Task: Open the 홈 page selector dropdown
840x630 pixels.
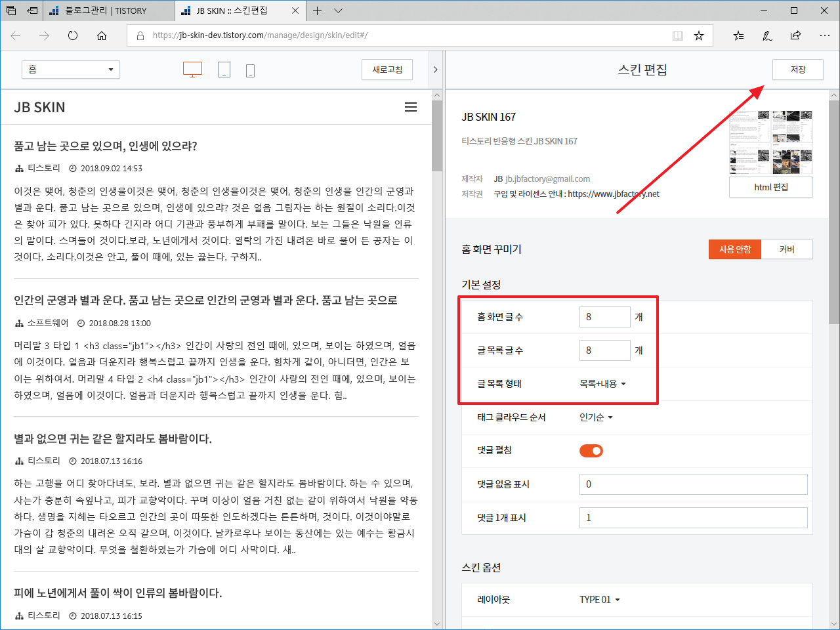Action: click(x=71, y=70)
